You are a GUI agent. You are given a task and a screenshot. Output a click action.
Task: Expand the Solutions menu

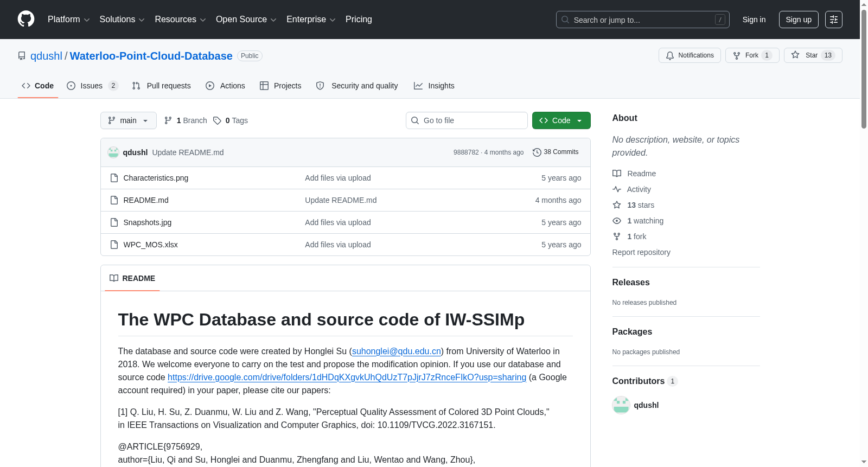point(122,20)
